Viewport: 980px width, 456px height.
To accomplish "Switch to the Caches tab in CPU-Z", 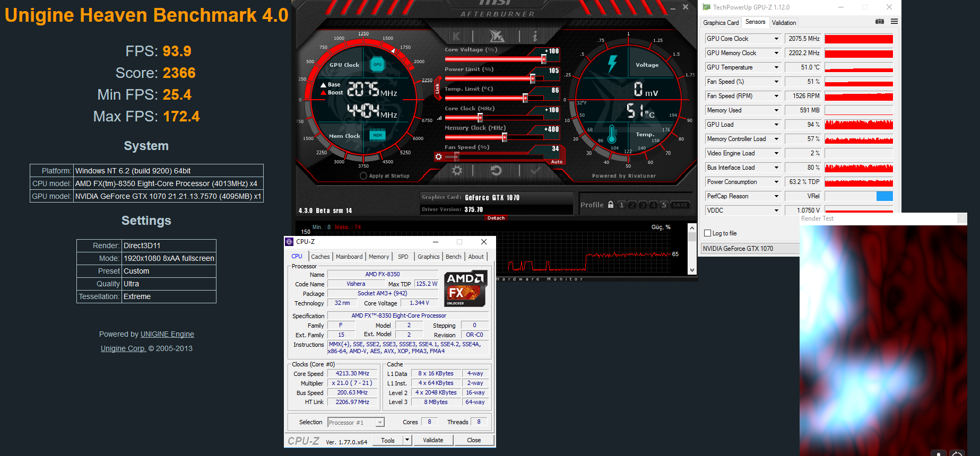I will [x=320, y=257].
